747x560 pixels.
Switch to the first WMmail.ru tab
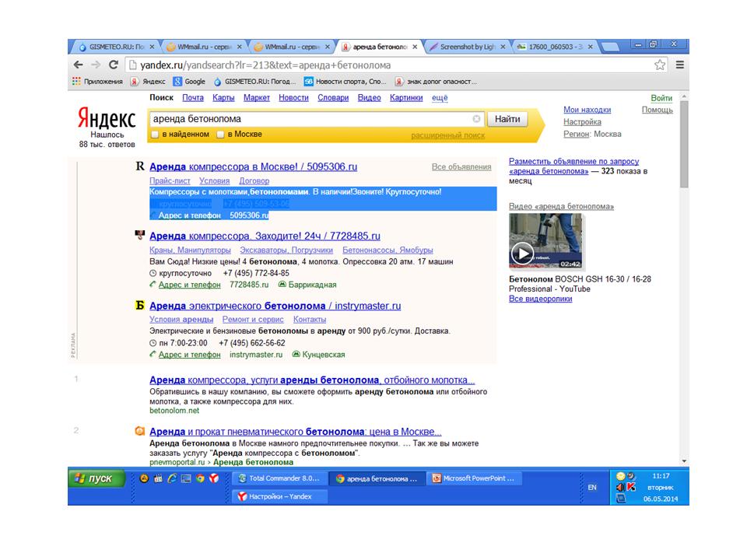[x=204, y=47]
